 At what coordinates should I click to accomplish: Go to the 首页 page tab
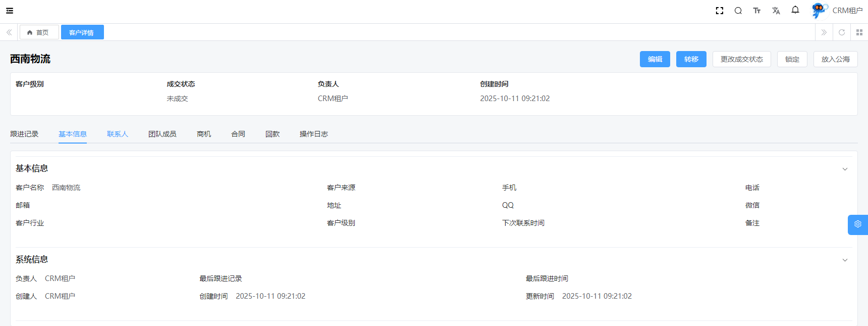[x=39, y=32]
